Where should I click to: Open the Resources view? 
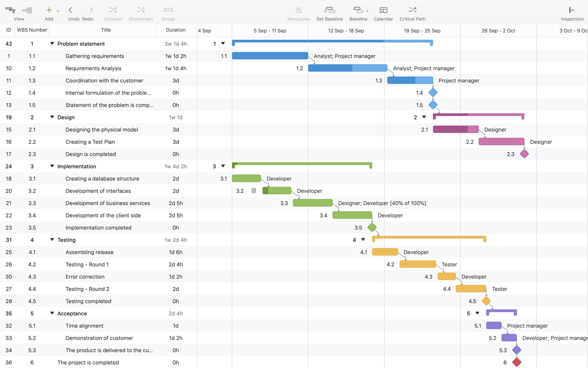click(298, 10)
